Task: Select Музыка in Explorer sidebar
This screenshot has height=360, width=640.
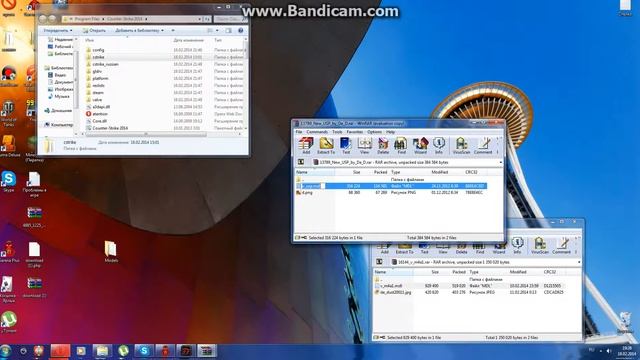Action: point(59,96)
